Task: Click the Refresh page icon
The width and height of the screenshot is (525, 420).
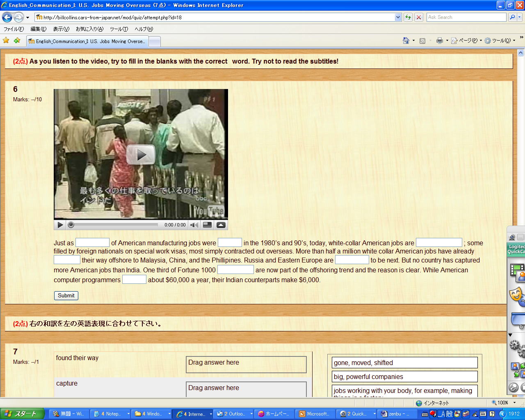Action: (408, 17)
